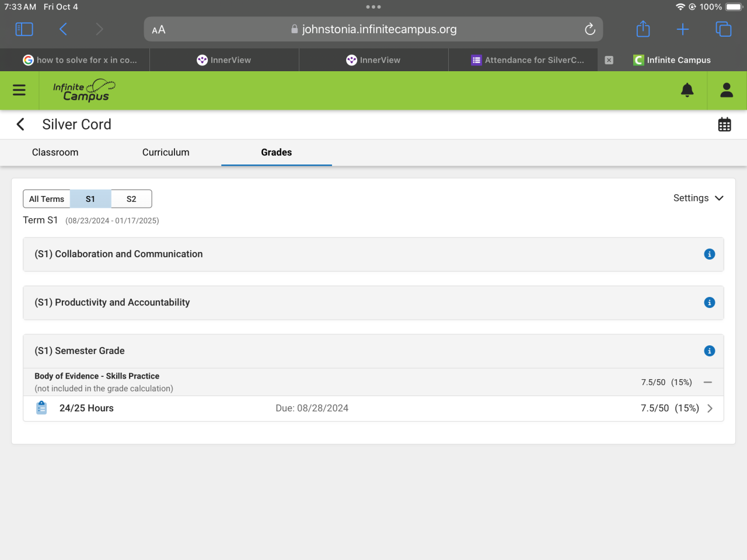Screen dimensions: 747x560
Task: Open the notifications bell
Action: click(x=687, y=90)
